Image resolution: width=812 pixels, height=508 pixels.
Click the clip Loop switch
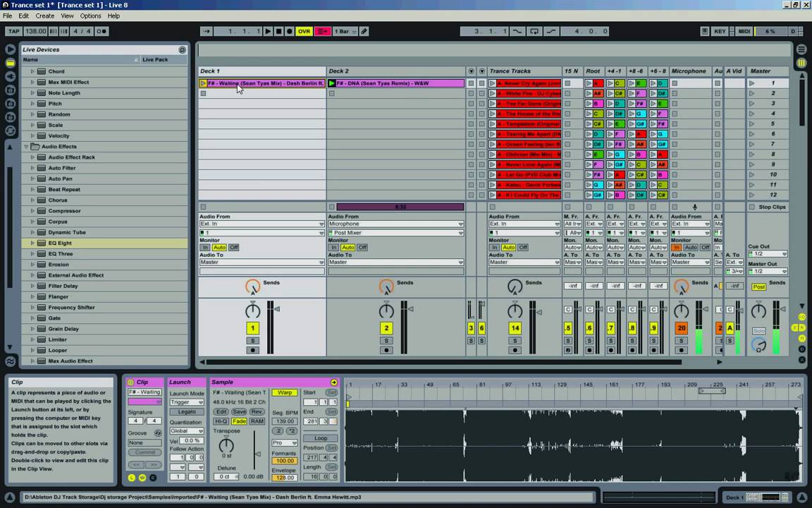point(321,438)
